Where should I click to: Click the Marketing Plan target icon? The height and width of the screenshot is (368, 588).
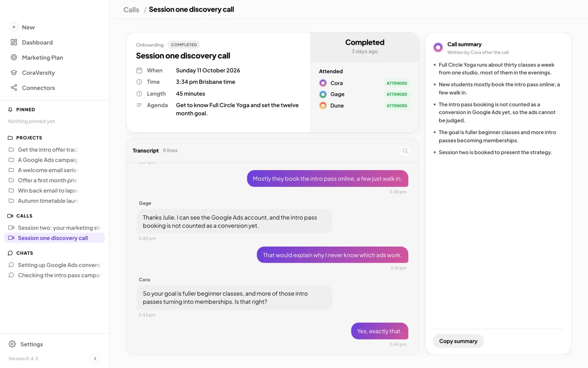[x=14, y=57]
